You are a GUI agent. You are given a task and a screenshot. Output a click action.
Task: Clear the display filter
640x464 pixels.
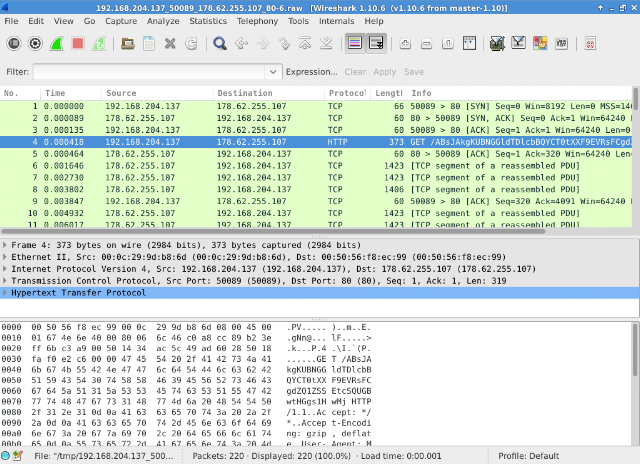[x=355, y=72]
